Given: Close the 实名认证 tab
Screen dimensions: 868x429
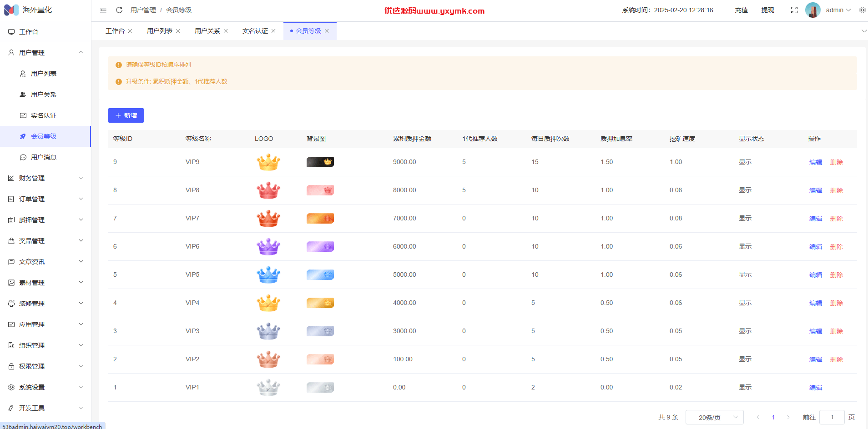Looking at the screenshot, I should coord(273,31).
